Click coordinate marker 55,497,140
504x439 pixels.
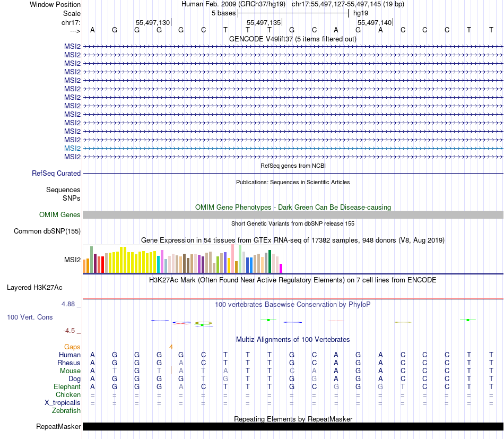coord(375,22)
